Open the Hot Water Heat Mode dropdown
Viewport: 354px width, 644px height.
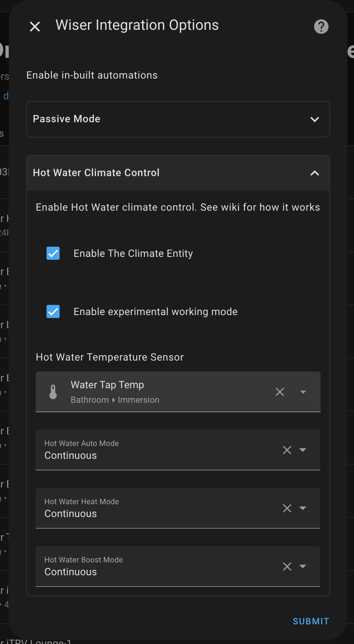pos(178,508)
